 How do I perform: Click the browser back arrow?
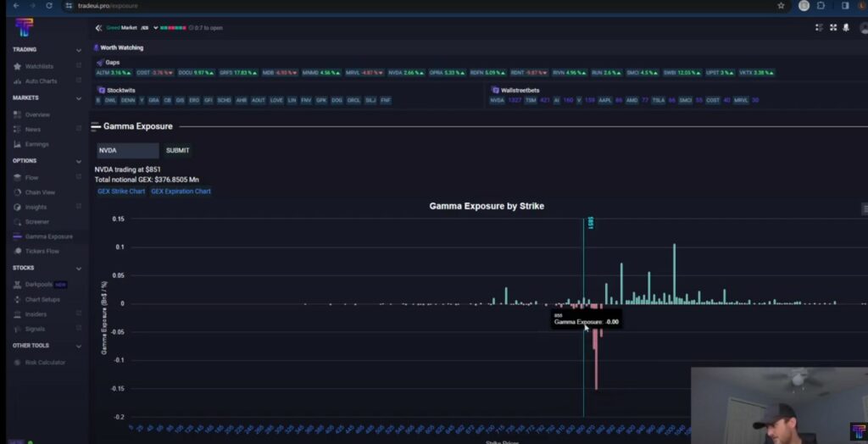click(16, 6)
